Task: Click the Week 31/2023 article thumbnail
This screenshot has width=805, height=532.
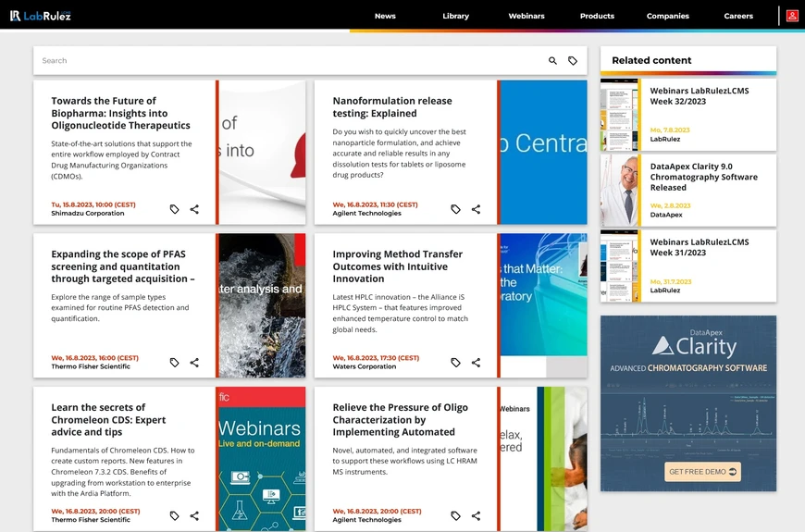Action: pos(619,266)
